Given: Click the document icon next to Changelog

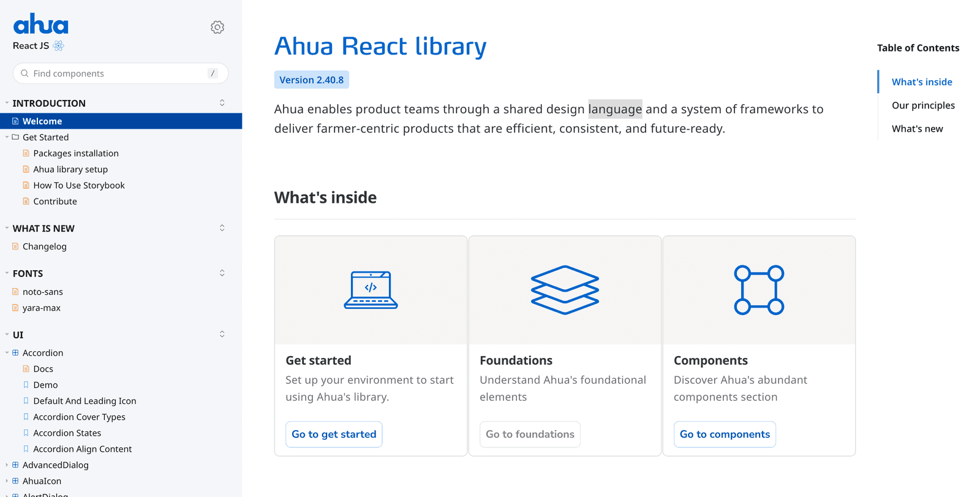Looking at the screenshot, I should 15,246.
